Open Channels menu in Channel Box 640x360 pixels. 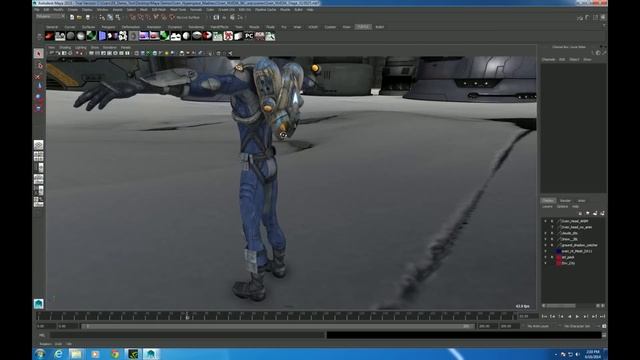tap(548, 60)
